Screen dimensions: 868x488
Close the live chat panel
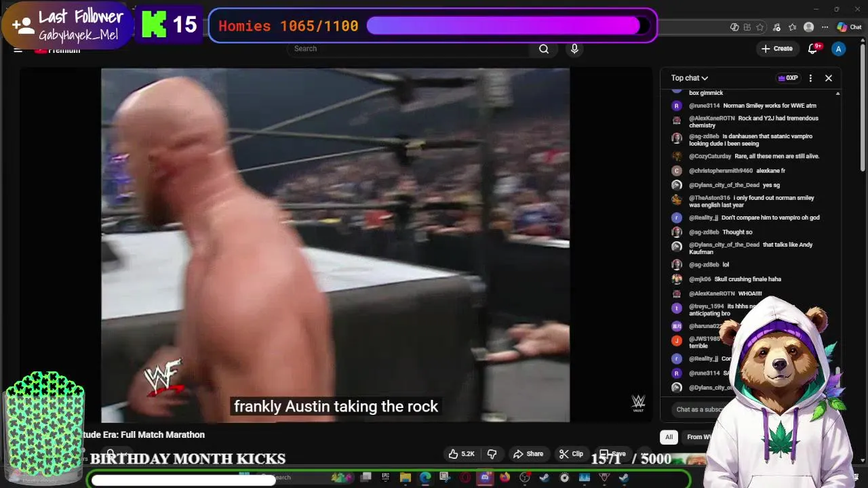click(x=829, y=78)
